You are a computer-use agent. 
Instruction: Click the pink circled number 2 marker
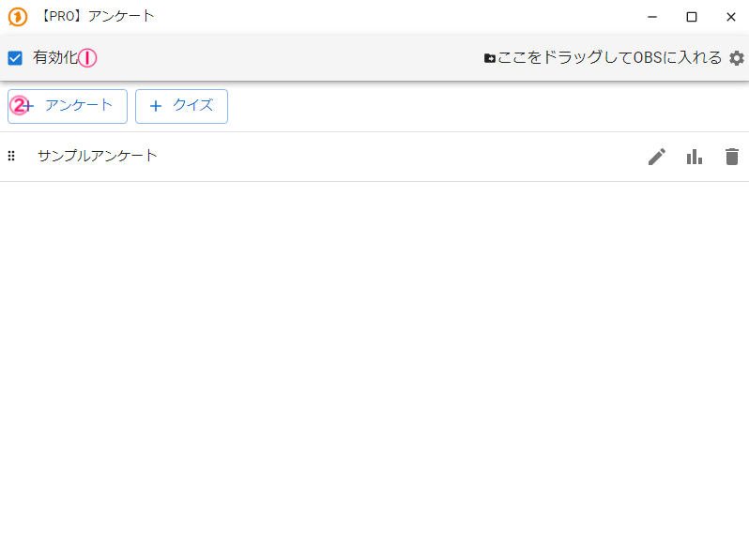(19, 106)
